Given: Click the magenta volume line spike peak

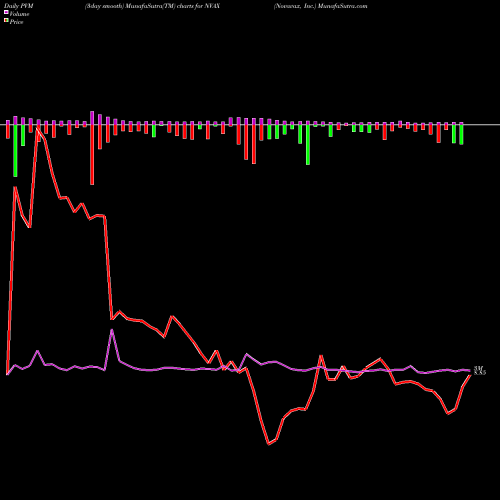Looking at the screenshot, I should point(112,330).
